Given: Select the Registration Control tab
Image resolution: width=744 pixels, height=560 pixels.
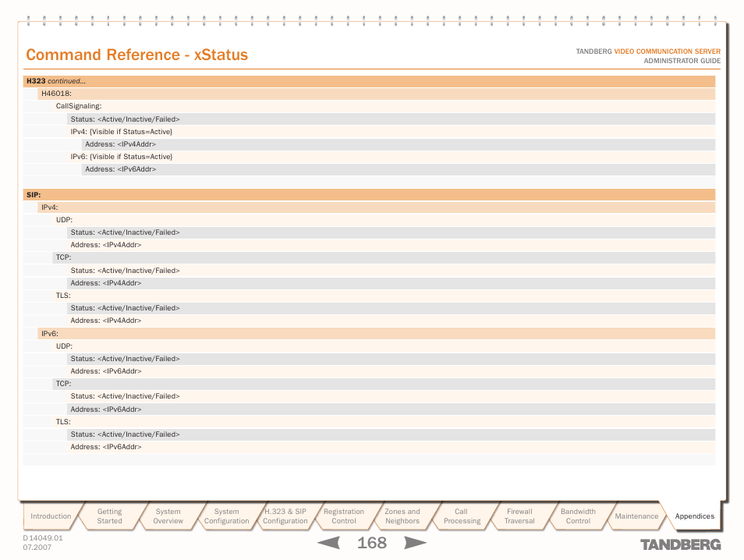Looking at the screenshot, I should [x=343, y=516].
